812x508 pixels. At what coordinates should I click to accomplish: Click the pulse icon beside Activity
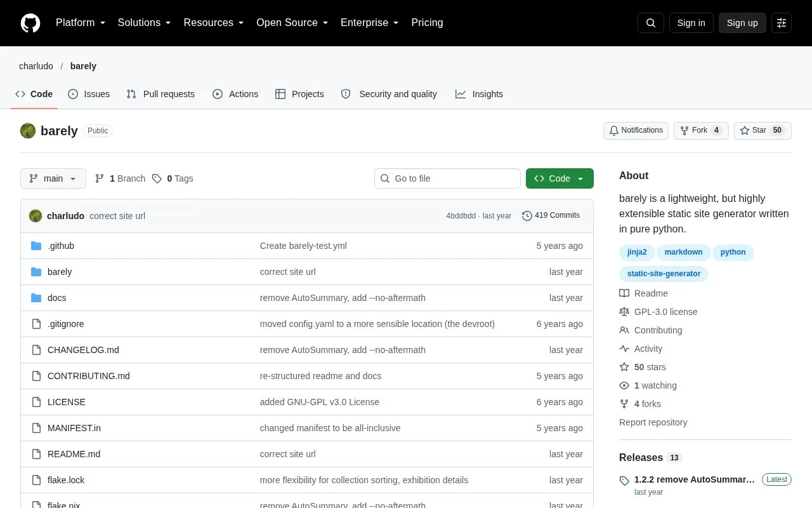tap(624, 349)
